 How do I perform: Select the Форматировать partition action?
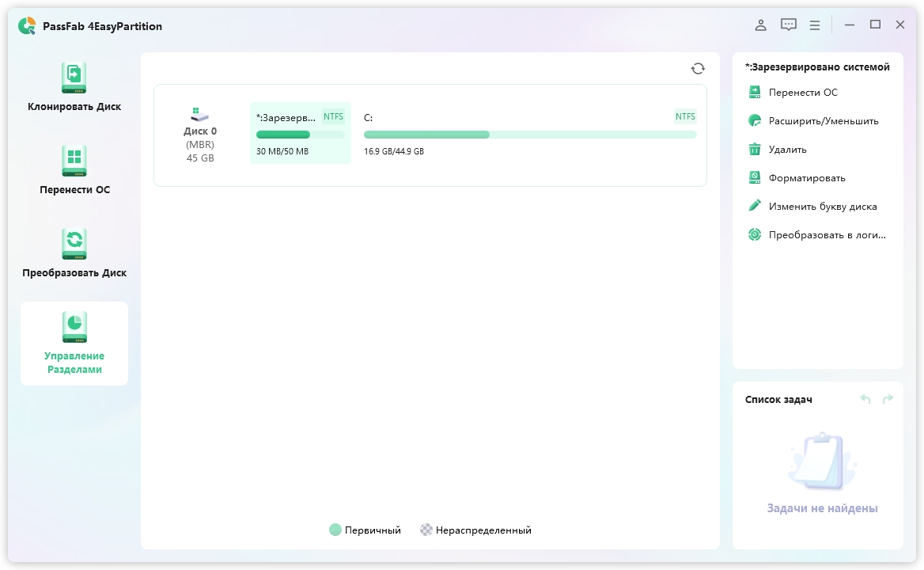(806, 178)
